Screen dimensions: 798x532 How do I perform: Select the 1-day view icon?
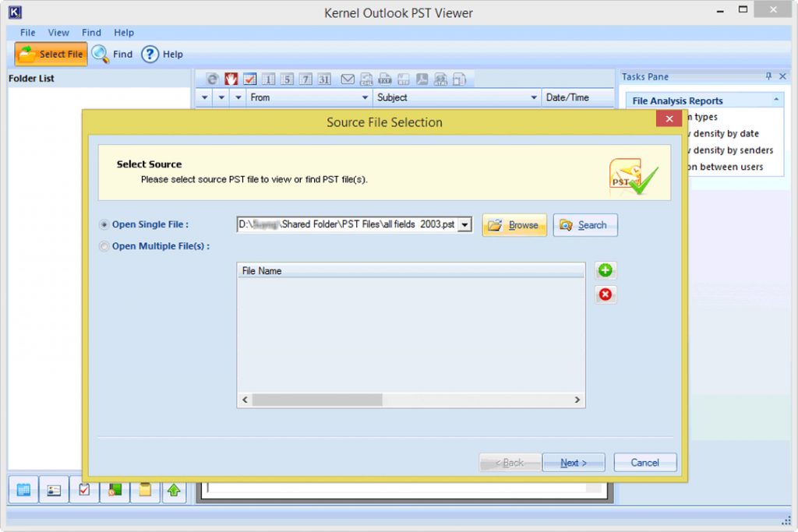269,79
